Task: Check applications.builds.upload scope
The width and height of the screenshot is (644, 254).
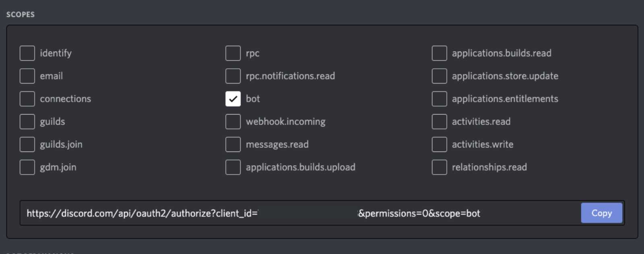Action: point(233,167)
